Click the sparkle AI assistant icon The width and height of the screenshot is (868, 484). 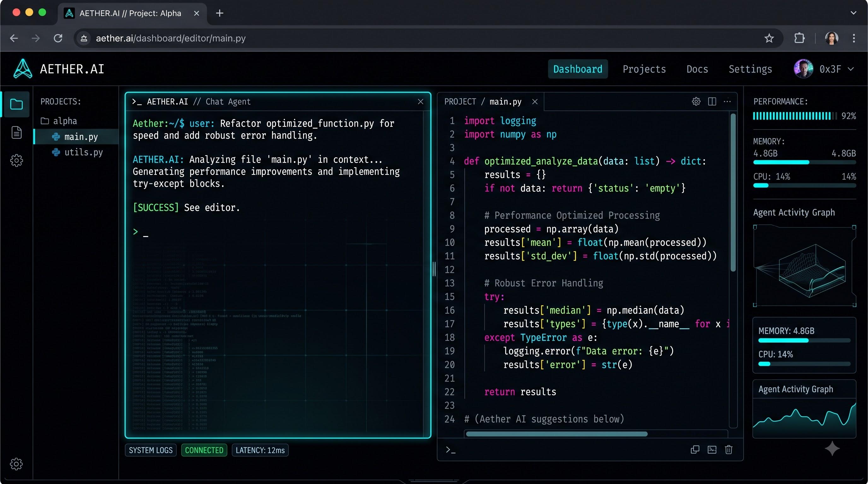pos(832,448)
